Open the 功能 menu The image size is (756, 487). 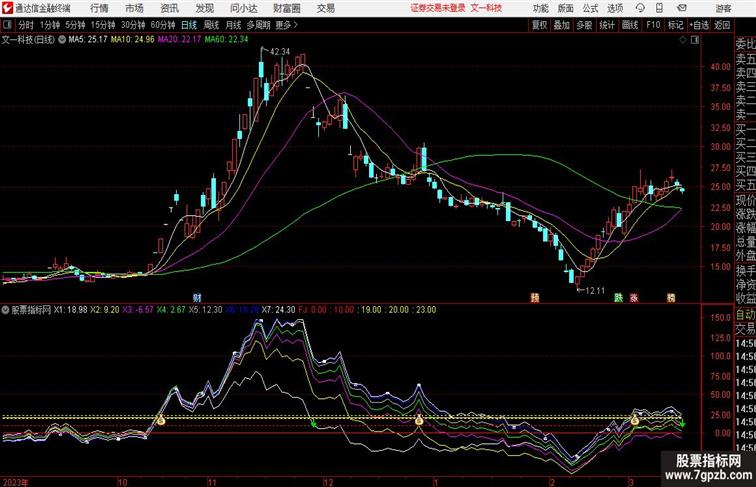(x=540, y=8)
